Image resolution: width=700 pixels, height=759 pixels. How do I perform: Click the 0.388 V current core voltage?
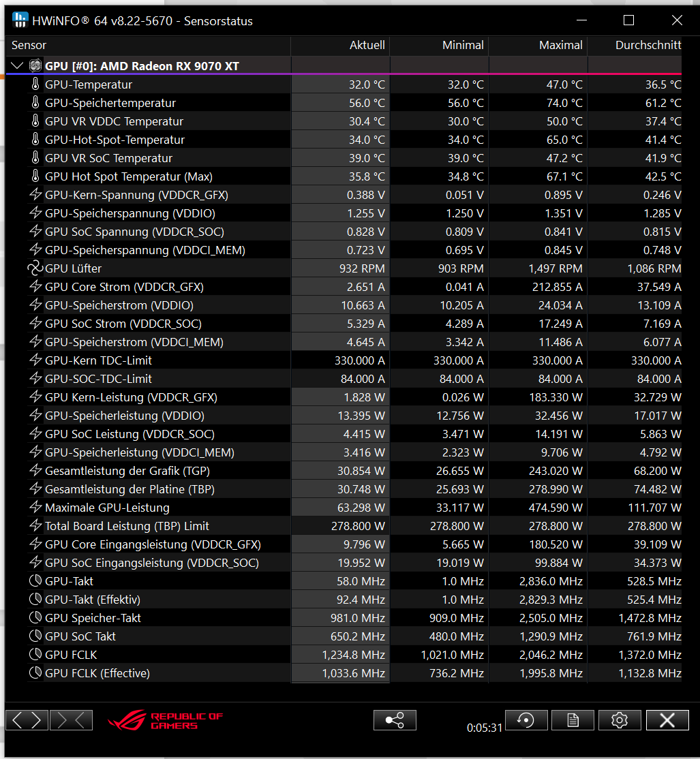pos(365,195)
